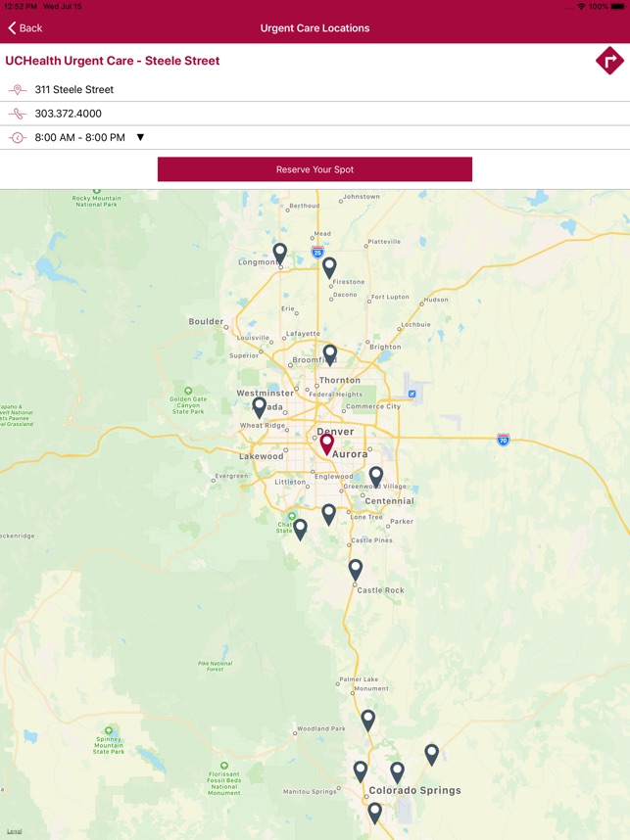Select the pin above Manitou Springs
The height and width of the screenshot is (840, 630).
361,772
